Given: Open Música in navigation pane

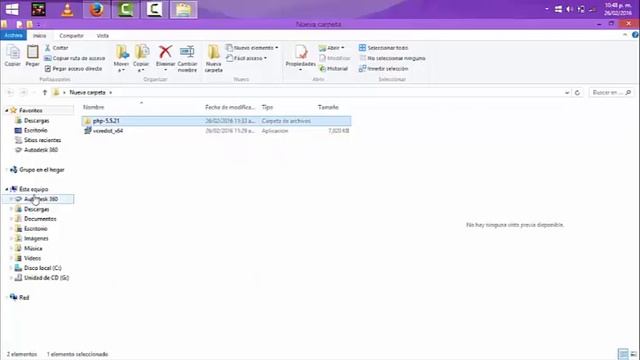Looking at the screenshot, I should [33, 248].
